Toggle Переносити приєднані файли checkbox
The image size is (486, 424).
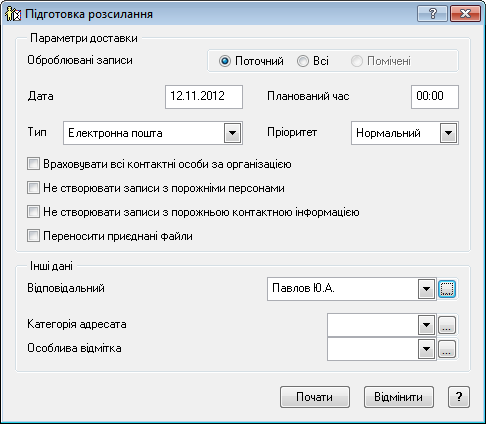(33, 236)
